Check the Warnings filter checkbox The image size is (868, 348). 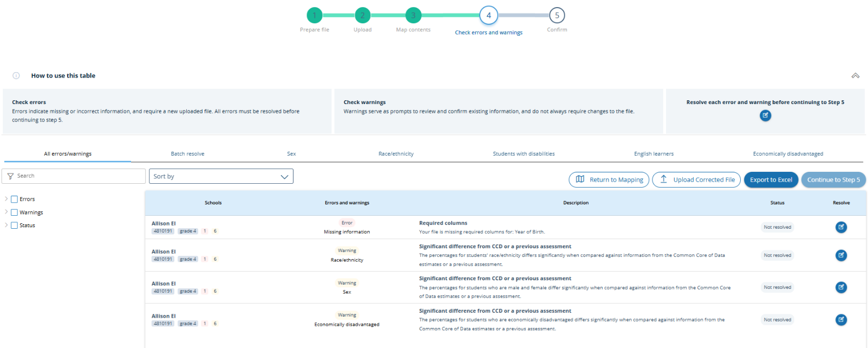[x=15, y=212]
